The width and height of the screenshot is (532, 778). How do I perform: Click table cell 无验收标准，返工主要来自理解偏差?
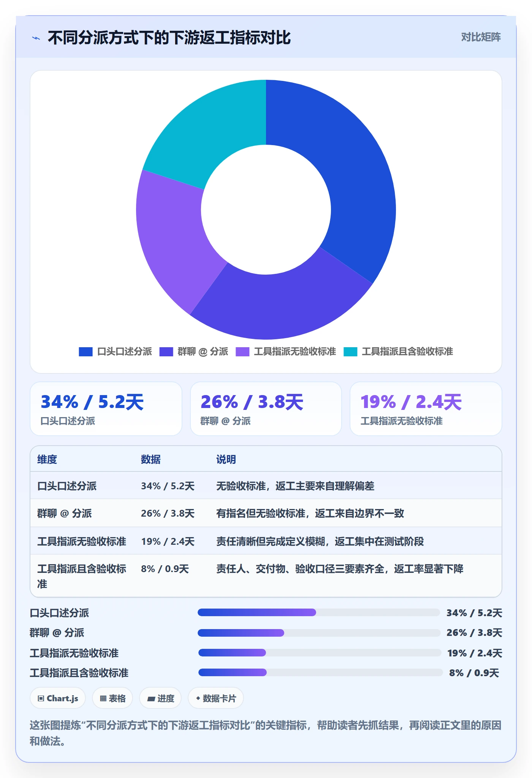[x=295, y=486]
